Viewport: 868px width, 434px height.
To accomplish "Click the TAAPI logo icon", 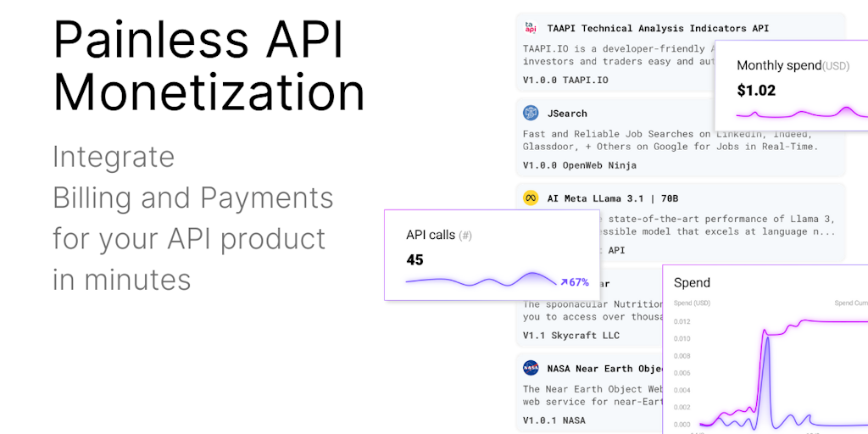I will 531,28.
